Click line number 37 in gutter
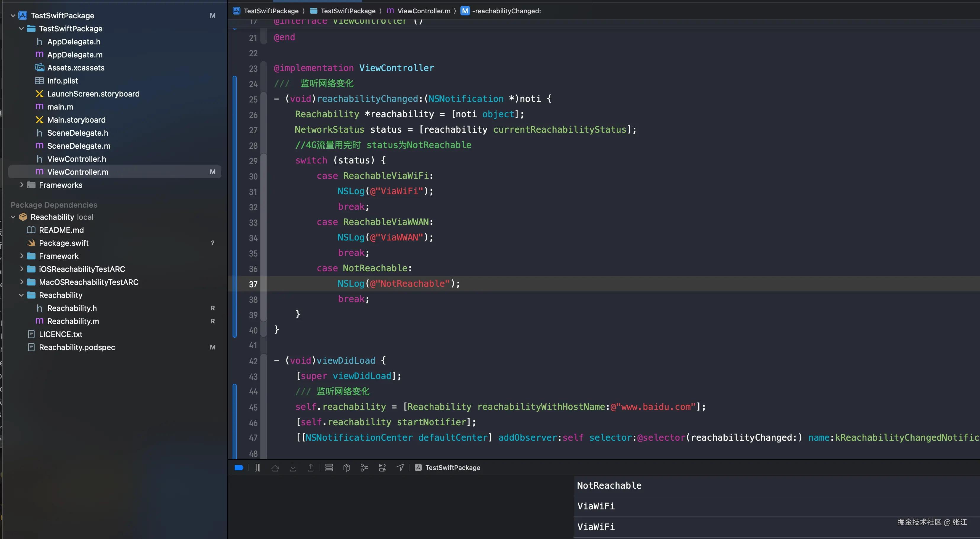 coord(253,284)
